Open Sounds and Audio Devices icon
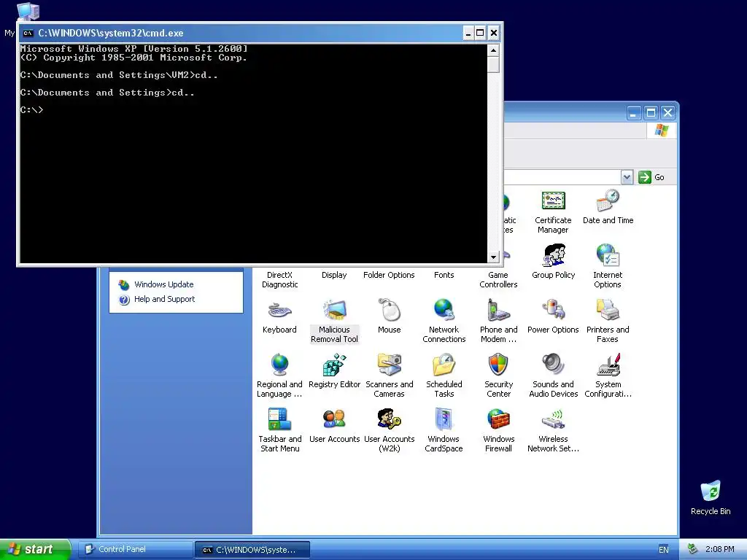Viewport: 747px width, 560px height. [x=553, y=376]
